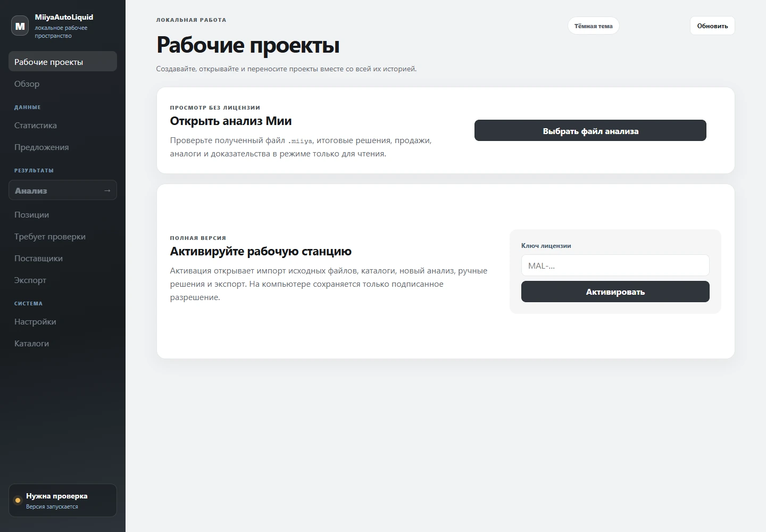
Task: Focus the Ключ лицензии input field
Action: [x=615, y=265]
